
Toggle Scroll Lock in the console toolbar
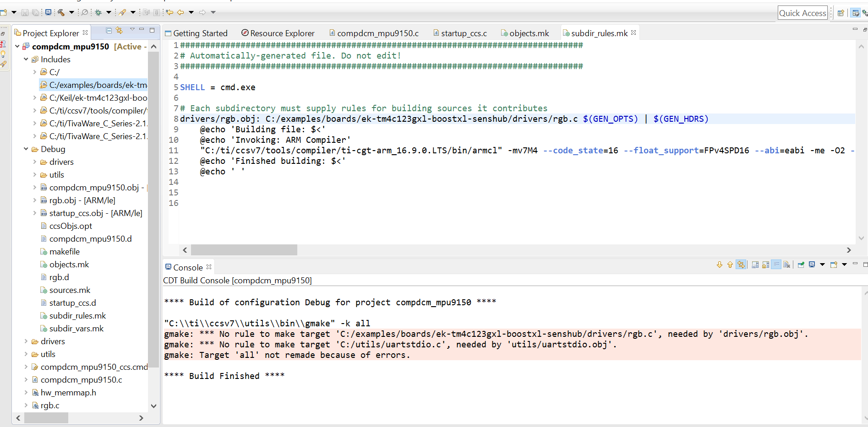tap(765, 265)
